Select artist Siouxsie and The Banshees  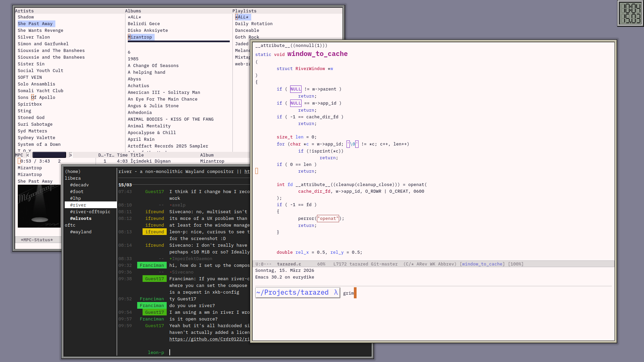pos(51,51)
